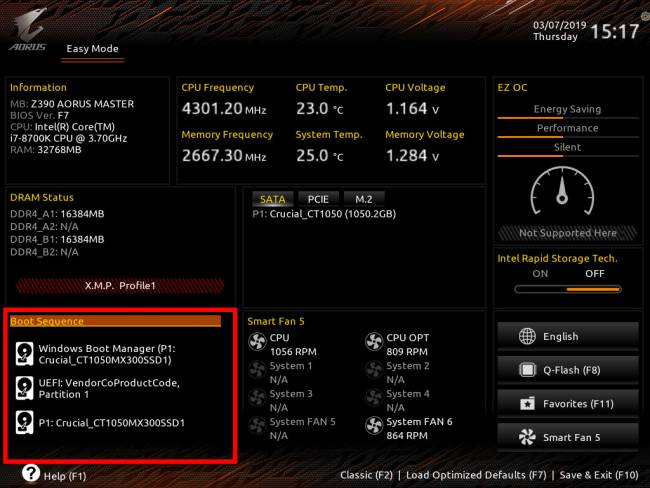The image size is (650, 488).
Task: Open Help (F1) label
Action: [x=65, y=476]
